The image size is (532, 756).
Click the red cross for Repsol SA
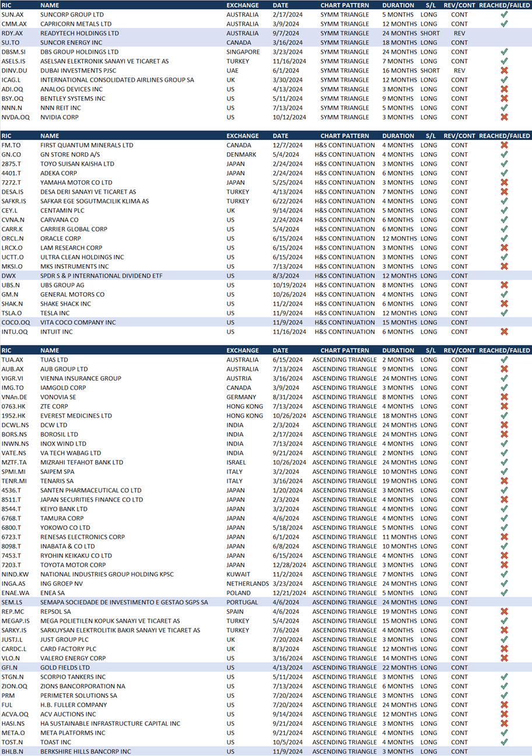504,612
